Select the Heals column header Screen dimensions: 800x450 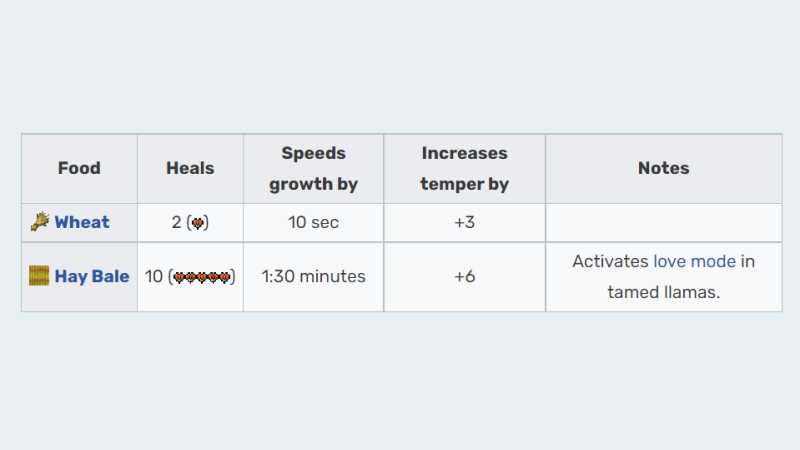[190, 168]
